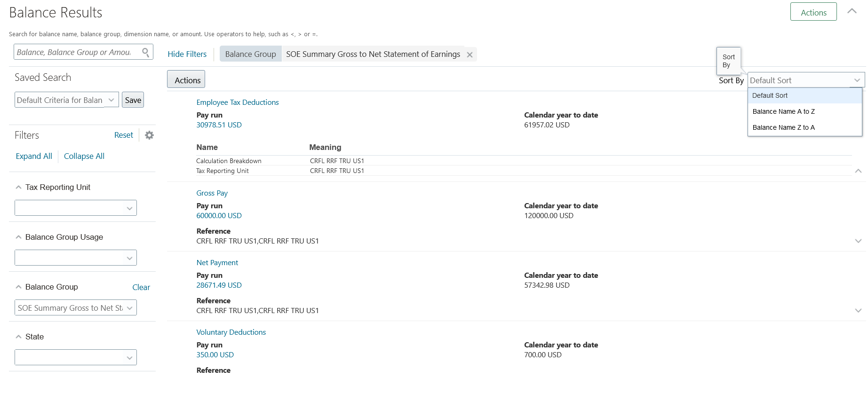868x393 pixels.
Task: Click the Reset filters link
Action: [x=124, y=135]
